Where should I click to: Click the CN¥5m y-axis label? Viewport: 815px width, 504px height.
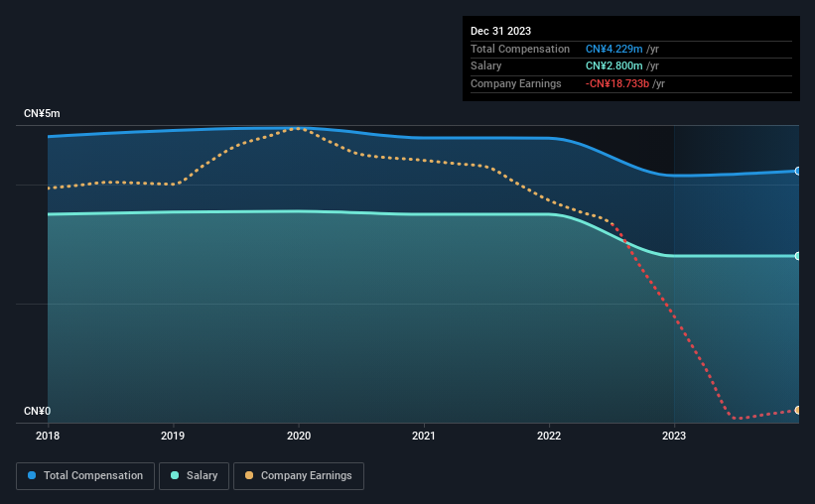pos(42,114)
